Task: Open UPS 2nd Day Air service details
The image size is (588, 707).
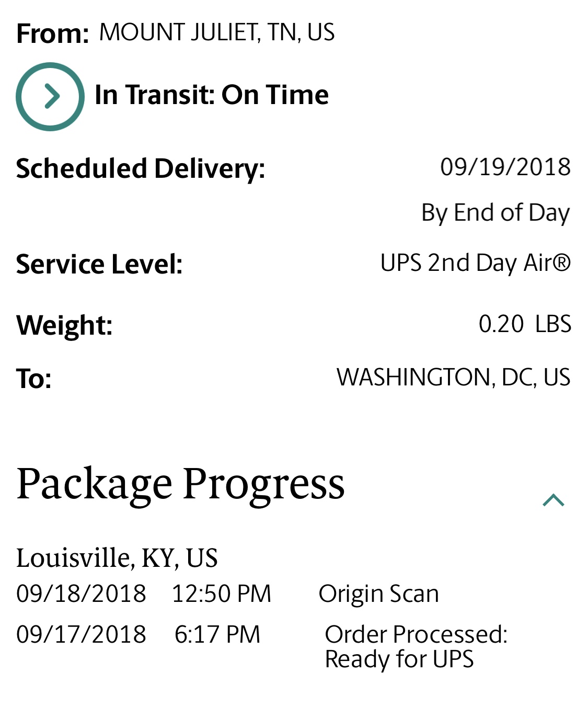Action: coord(475,263)
